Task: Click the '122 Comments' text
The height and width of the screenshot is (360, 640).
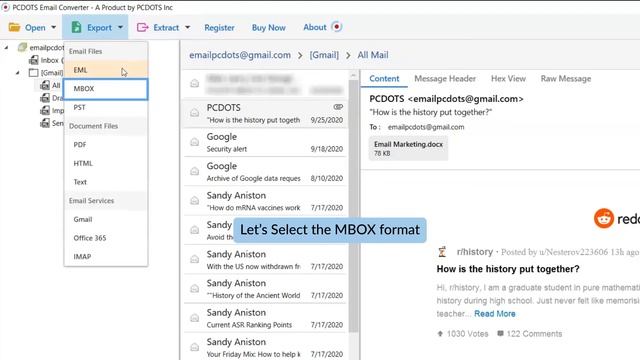Action: [x=534, y=333]
